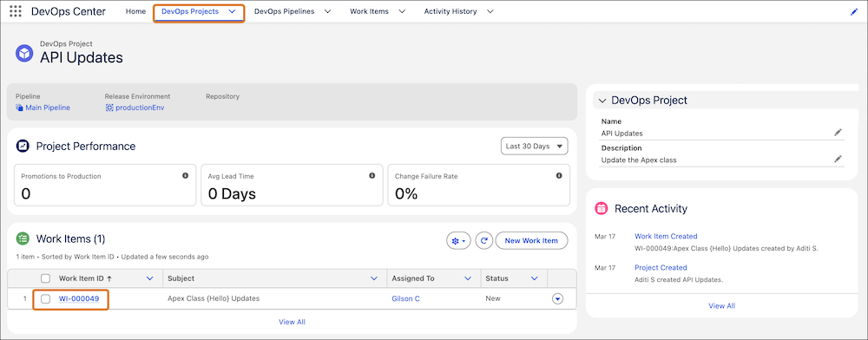Click the API Updates project cube icon
868x340 pixels.
coord(24,54)
